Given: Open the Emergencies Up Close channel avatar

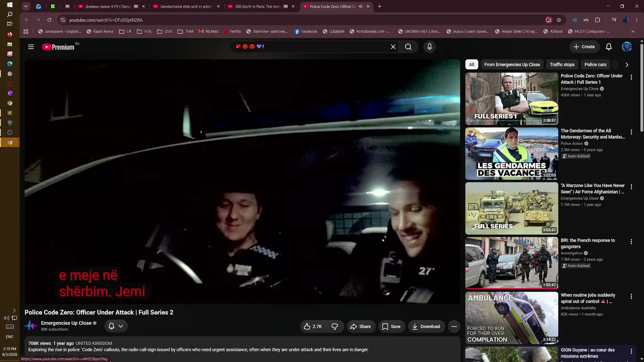Looking at the screenshot, I should point(31,326).
